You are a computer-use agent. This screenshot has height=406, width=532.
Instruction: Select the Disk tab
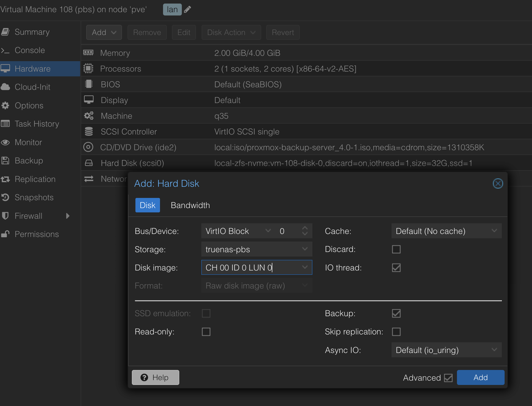pos(148,205)
